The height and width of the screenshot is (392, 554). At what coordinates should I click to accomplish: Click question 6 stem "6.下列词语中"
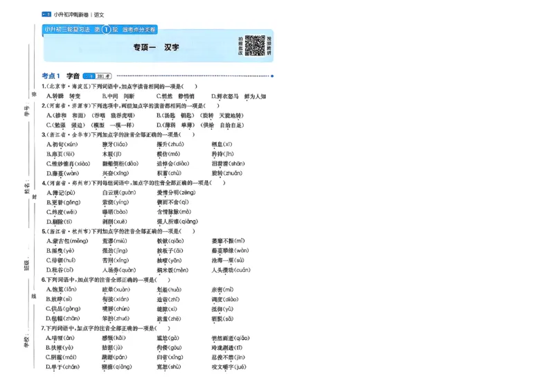(106, 280)
